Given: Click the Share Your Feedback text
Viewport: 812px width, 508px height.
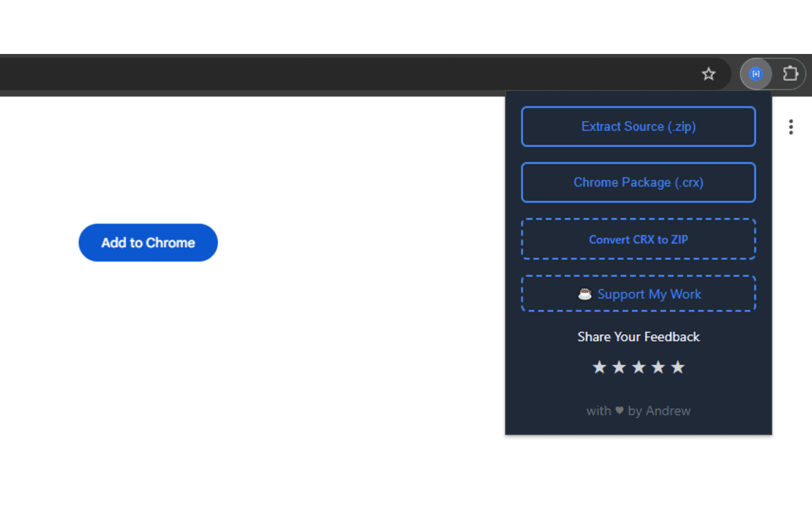Looking at the screenshot, I should coord(638,337).
